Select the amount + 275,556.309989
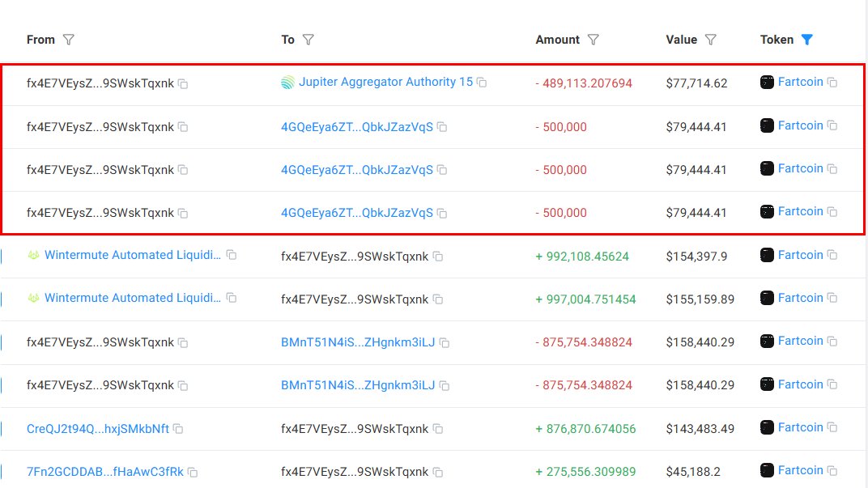Viewport: 868px width, 488px height. (x=585, y=472)
